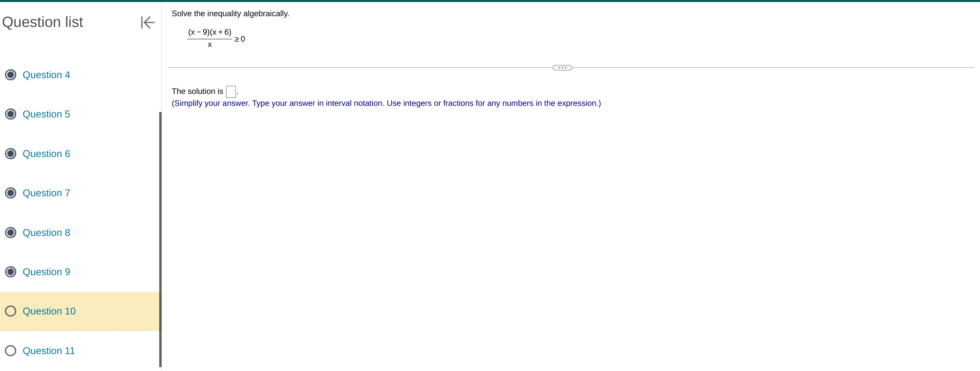
Task: Select the radio button for Question 9
Action: click(x=10, y=272)
